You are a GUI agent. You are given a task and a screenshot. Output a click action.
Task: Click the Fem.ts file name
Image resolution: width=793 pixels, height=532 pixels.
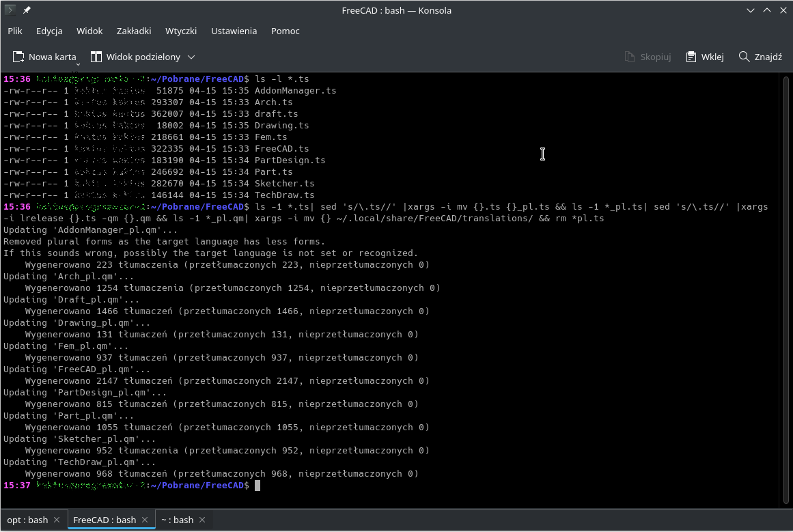click(270, 137)
